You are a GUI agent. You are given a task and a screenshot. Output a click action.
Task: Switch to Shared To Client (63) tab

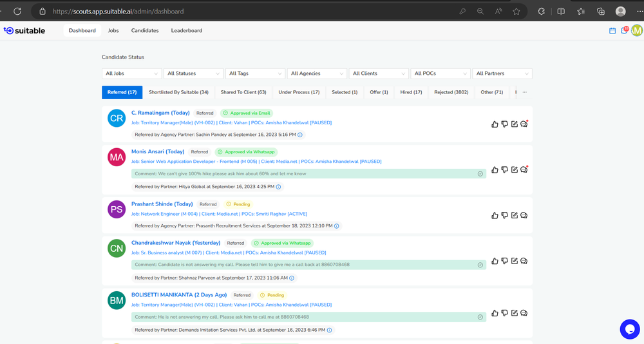tap(243, 93)
